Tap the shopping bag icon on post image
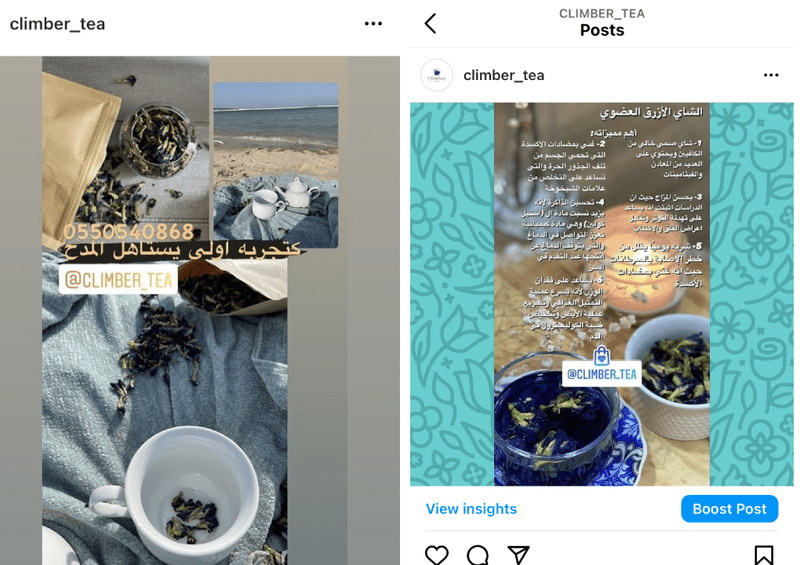 click(x=602, y=356)
